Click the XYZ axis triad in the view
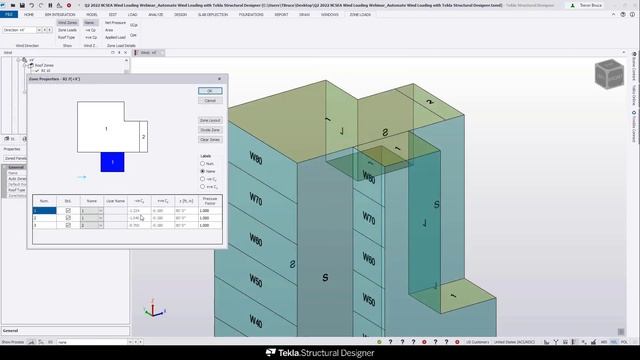This screenshot has width=640, height=360. tap(154, 309)
